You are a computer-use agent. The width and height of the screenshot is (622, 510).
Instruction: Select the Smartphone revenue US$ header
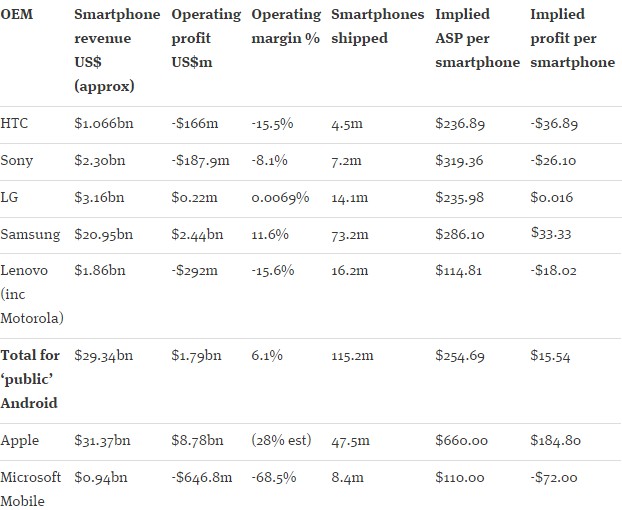click(x=117, y=50)
